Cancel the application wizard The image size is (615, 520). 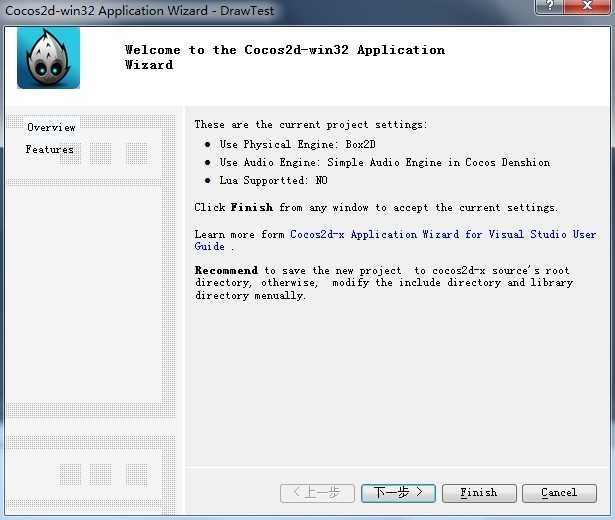coord(559,493)
